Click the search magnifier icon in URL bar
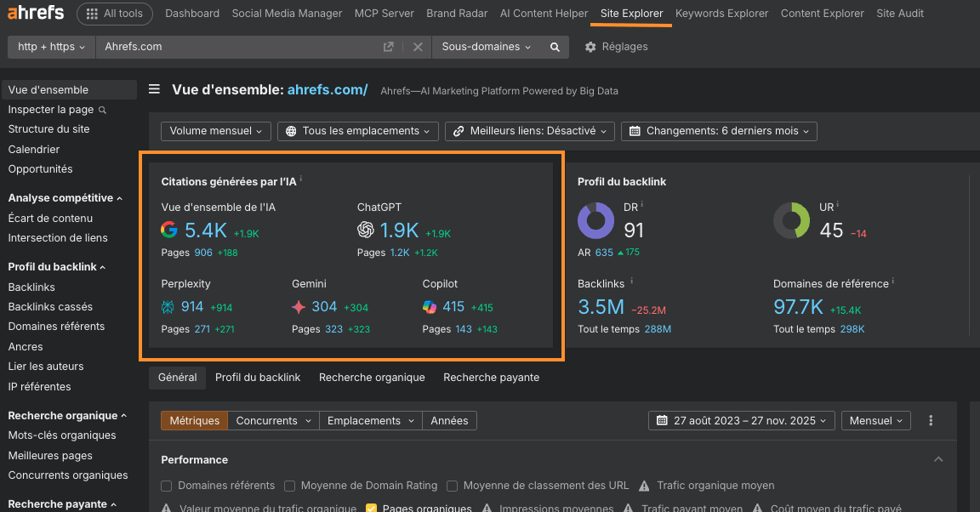980x512 pixels. tap(555, 48)
